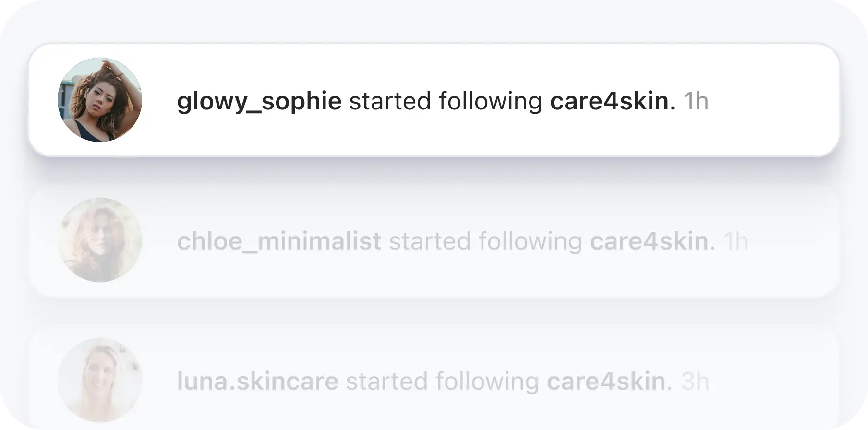Click the 3h timestamp on luna.skincare's notification

pos(695,381)
